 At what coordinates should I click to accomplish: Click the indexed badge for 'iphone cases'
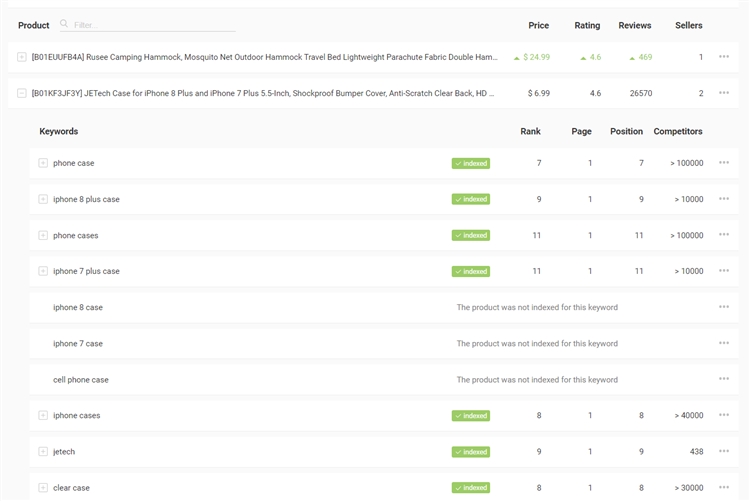(471, 415)
